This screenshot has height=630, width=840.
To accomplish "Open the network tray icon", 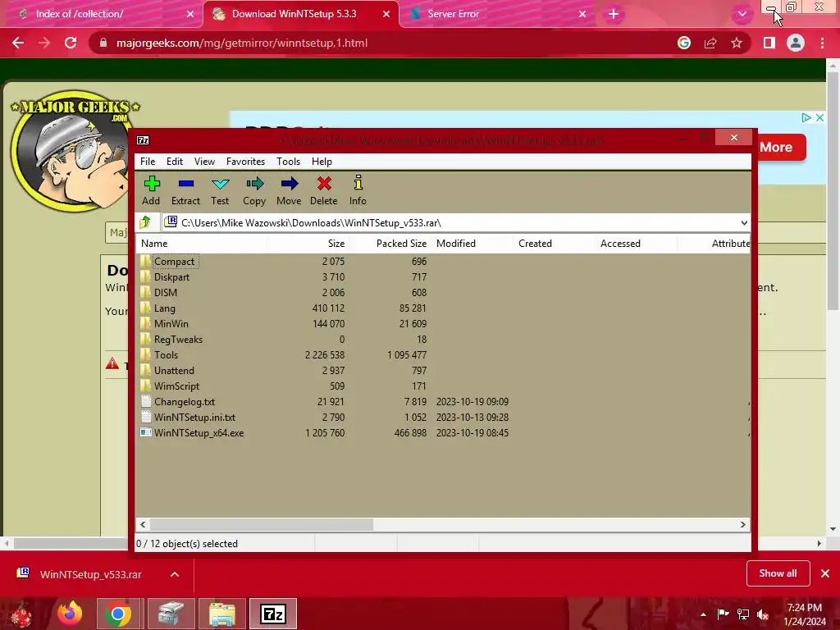I will tap(743, 614).
